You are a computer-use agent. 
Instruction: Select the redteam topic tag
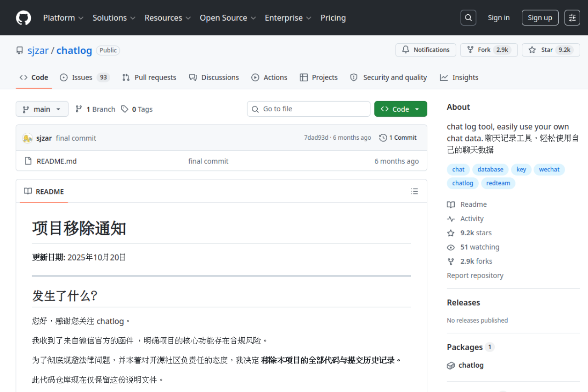pos(498,183)
